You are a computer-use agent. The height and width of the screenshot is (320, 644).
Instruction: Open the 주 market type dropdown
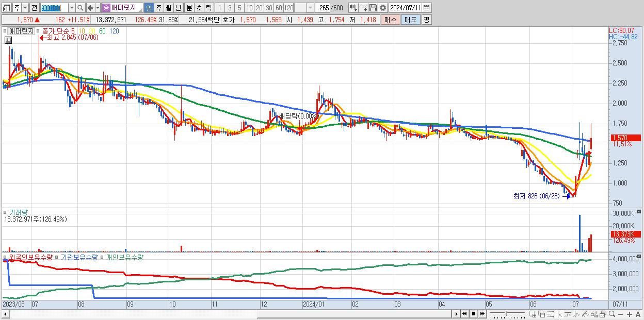click(25, 8)
